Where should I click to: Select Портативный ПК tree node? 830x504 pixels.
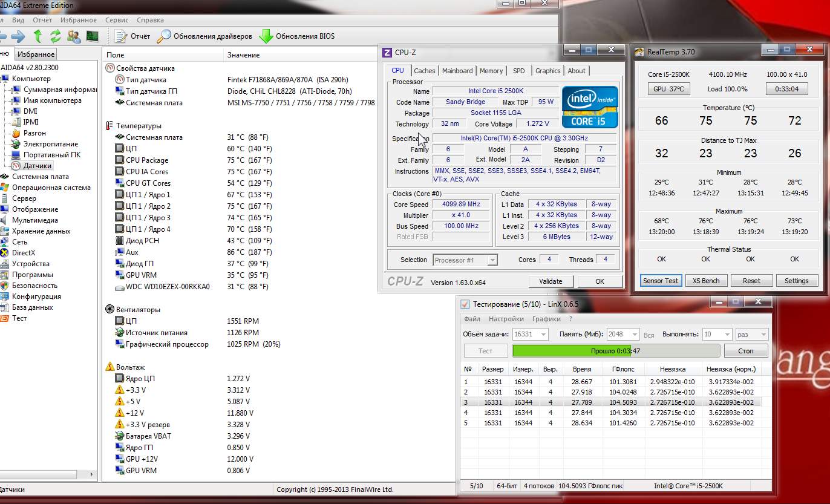[45, 155]
